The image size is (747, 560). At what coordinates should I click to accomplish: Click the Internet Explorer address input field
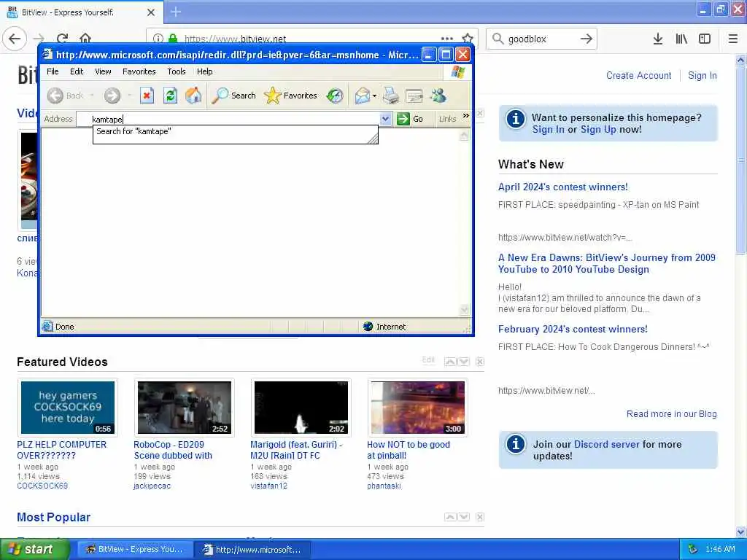[x=228, y=119]
